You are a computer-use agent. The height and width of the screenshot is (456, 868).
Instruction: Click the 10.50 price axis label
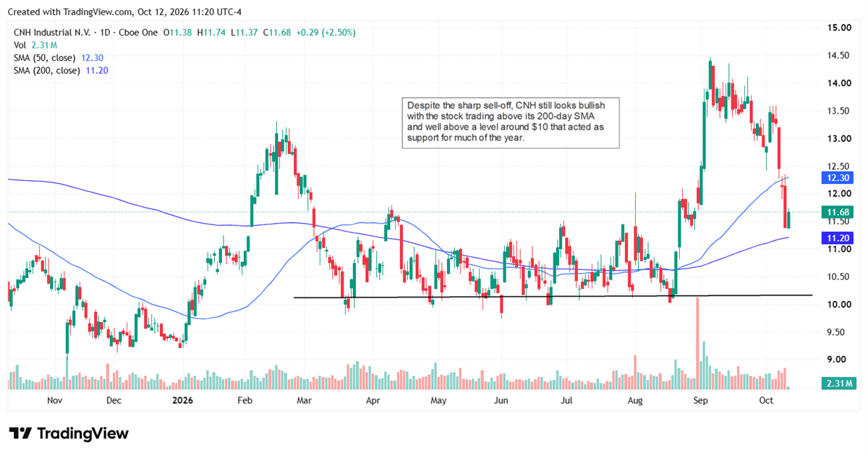click(839, 276)
